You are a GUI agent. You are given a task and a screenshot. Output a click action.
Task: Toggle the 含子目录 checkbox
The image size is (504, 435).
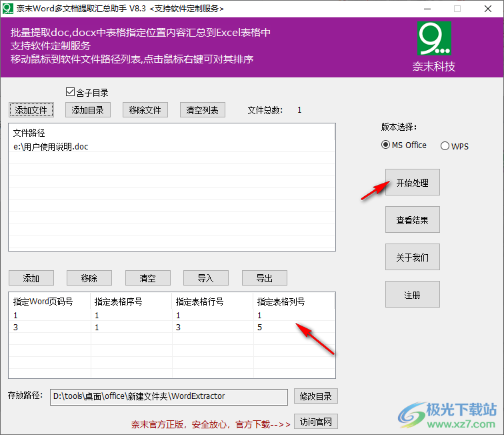click(x=70, y=92)
